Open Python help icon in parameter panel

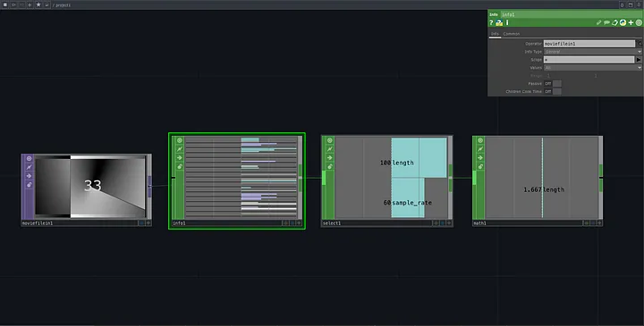click(x=499, y=22)
